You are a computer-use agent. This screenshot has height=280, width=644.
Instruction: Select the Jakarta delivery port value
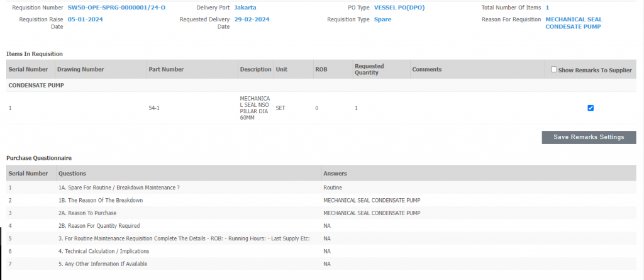point(245,8)
